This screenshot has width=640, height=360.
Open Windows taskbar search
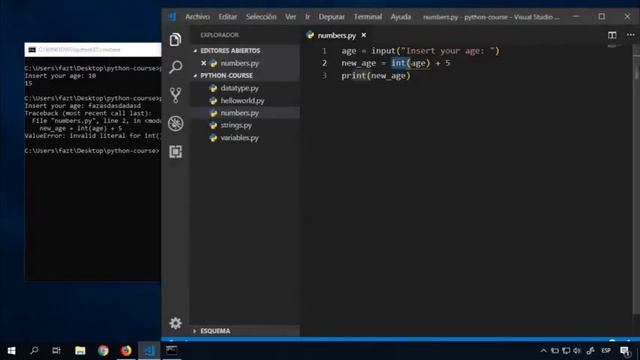point(34,351)
